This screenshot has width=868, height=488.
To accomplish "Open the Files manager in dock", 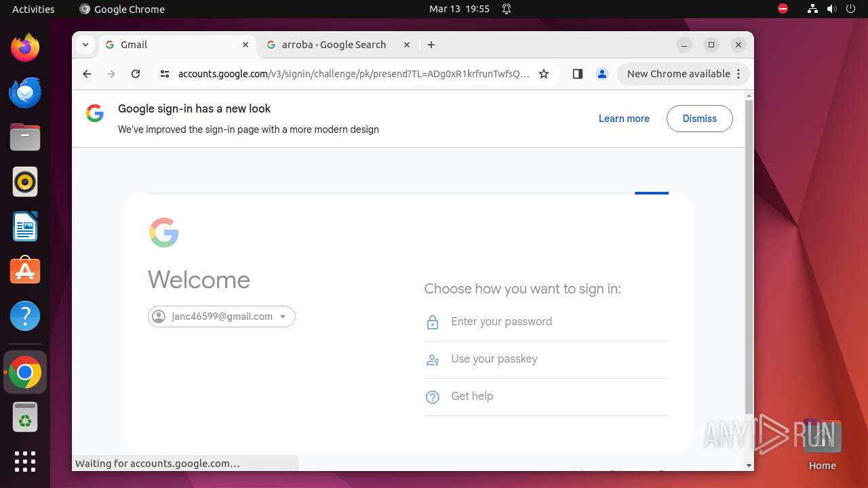I will point(25,137).
